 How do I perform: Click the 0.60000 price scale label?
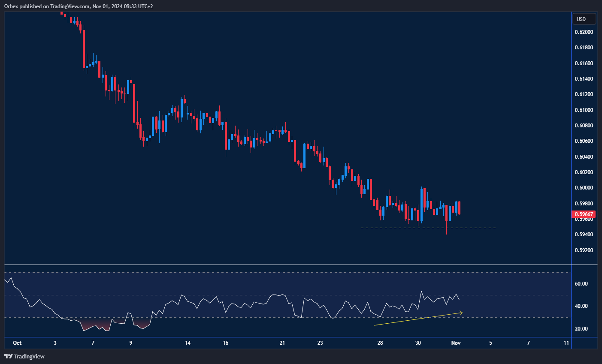pos(584,188)
